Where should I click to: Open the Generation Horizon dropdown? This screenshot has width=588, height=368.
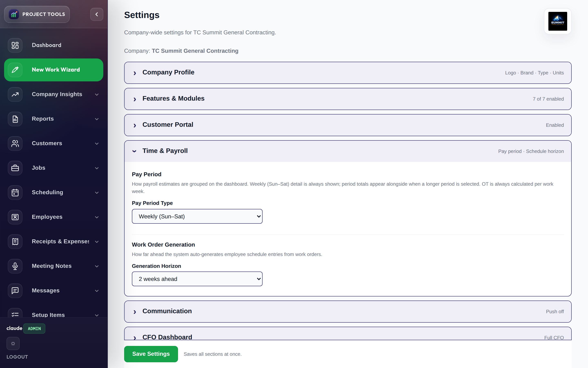tap(197, 279)
